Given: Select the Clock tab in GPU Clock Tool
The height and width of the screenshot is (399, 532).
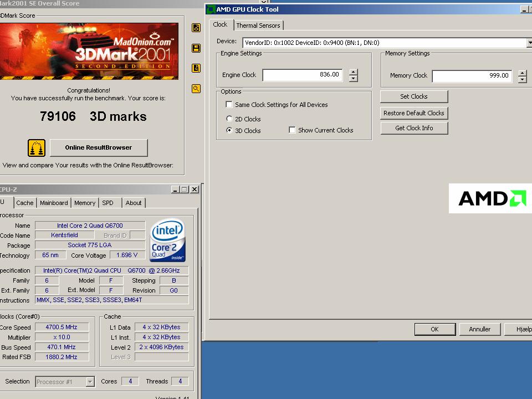Looking at the screenshot, I should tap(220, 24).
